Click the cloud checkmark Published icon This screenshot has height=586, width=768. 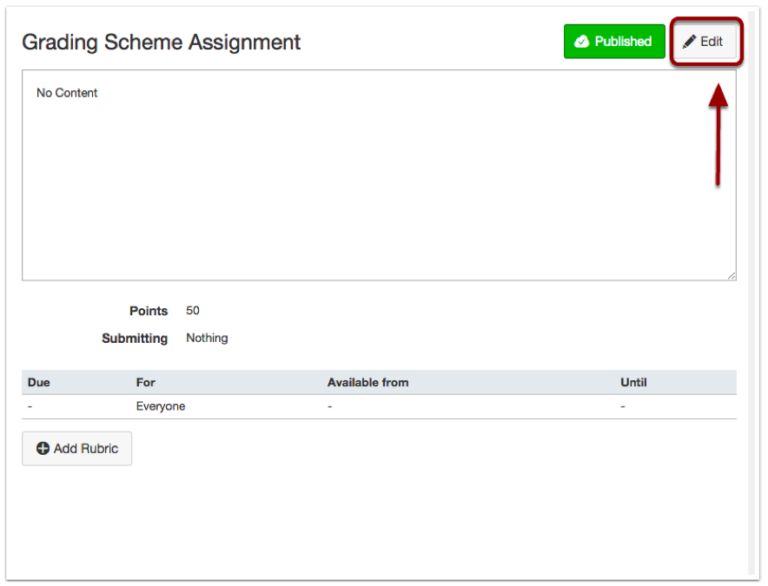[581, 42]
